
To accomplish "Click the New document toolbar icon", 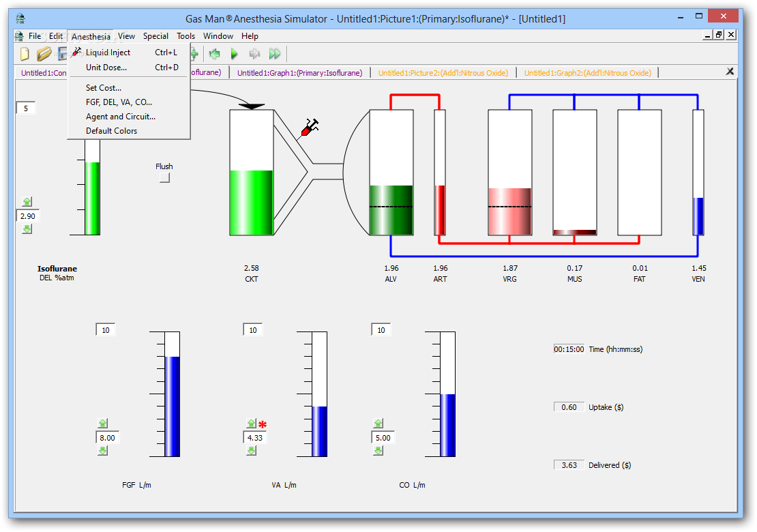I will pyautogui.click(x=25, y=54).
